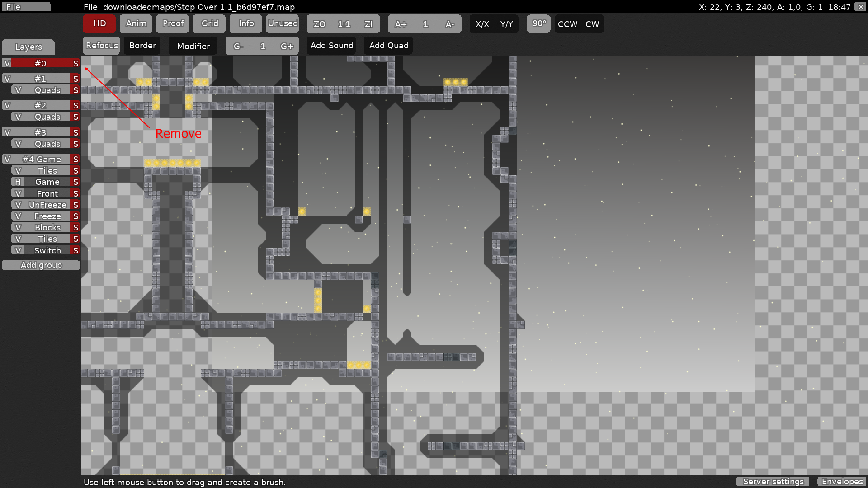Hide group #4 Game with V
This screenshot has height=488, width=868.
pyautogui.click(x=7, y=159)
